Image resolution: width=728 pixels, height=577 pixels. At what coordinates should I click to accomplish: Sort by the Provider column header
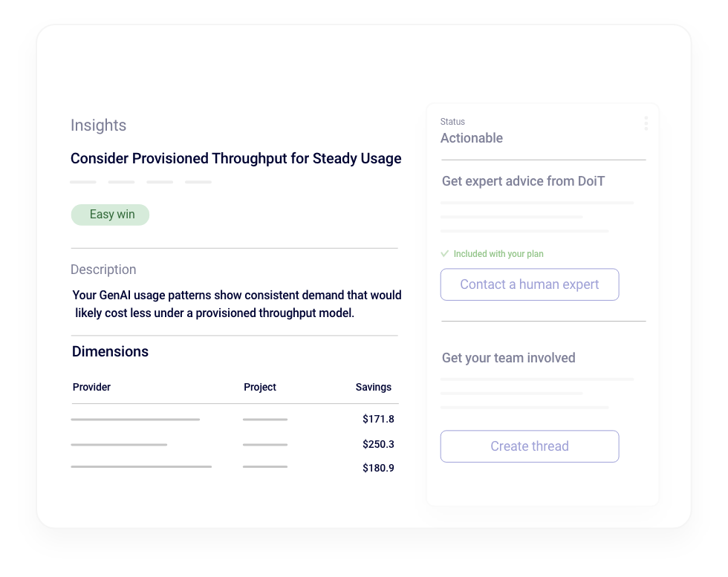(x=91, y=387)
